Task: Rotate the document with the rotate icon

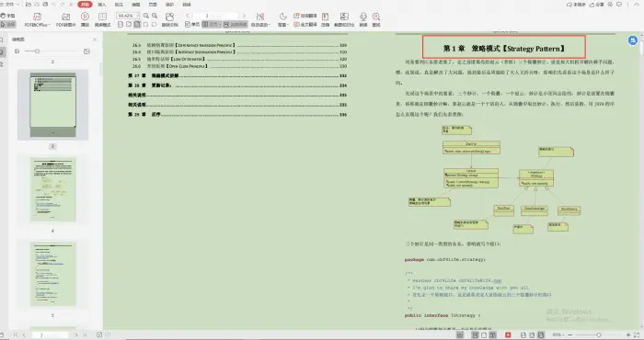Action: [169, 19]
